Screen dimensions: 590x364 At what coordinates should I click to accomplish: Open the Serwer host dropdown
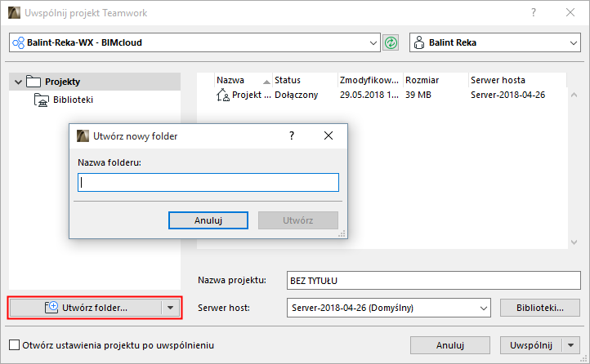click(x=483, y=308)
